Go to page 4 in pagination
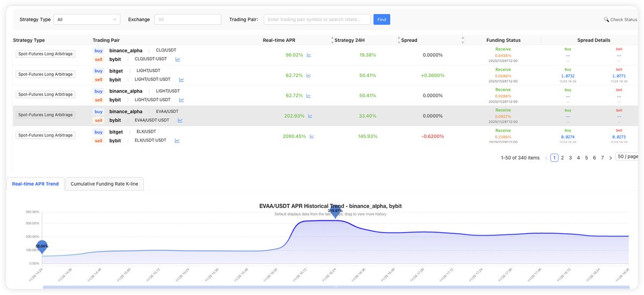This screenshot has height=295, width=644. click(x=579, y=158)
